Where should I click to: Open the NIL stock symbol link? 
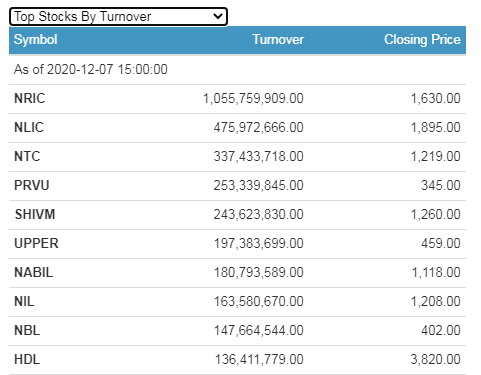24,302
